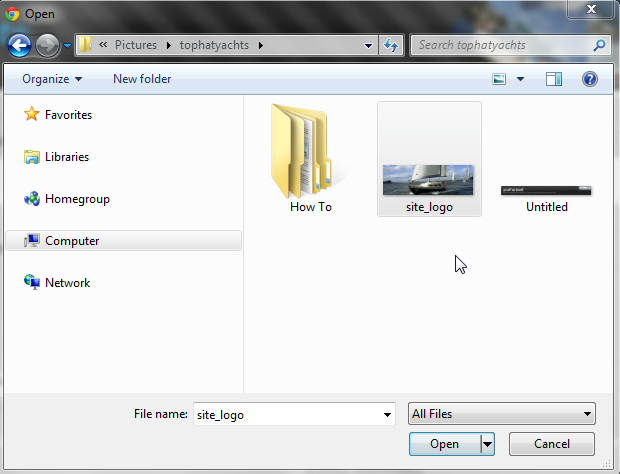Expand the arrow after tophatyachts
Viewport: 620px width, 474px height.
pyautogui.click(x=261, y=45)
